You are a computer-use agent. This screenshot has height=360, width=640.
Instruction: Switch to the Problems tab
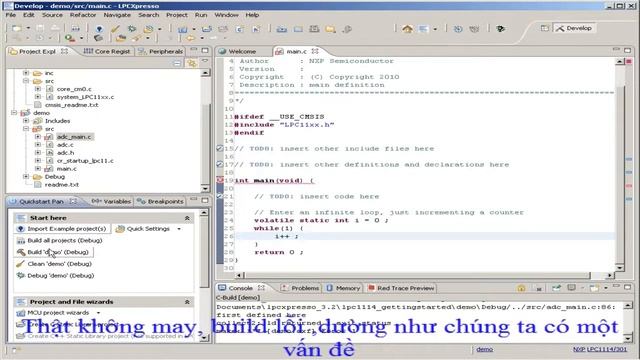(300, 288)
